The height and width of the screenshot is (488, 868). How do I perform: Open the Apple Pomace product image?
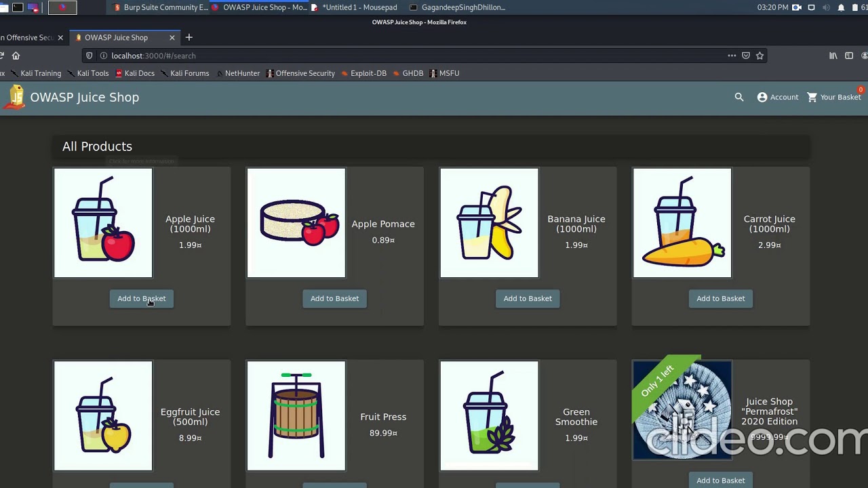click(x=296, y=223)
